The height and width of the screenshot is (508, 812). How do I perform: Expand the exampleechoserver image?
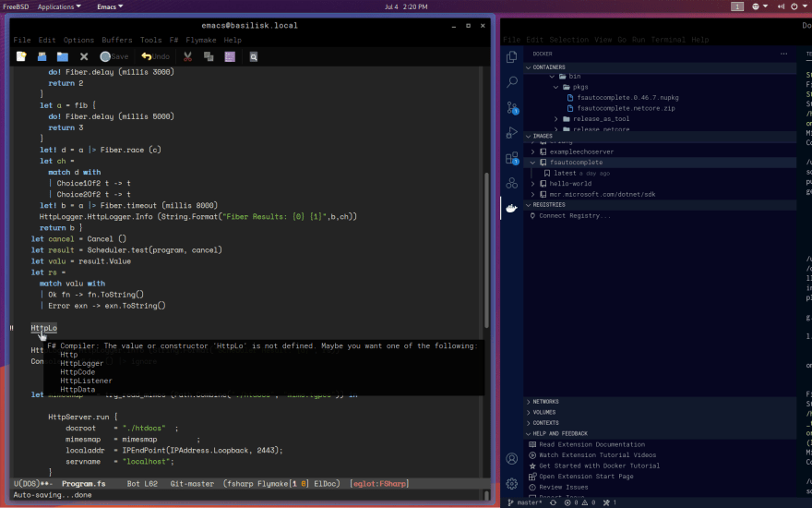[532, 151]
